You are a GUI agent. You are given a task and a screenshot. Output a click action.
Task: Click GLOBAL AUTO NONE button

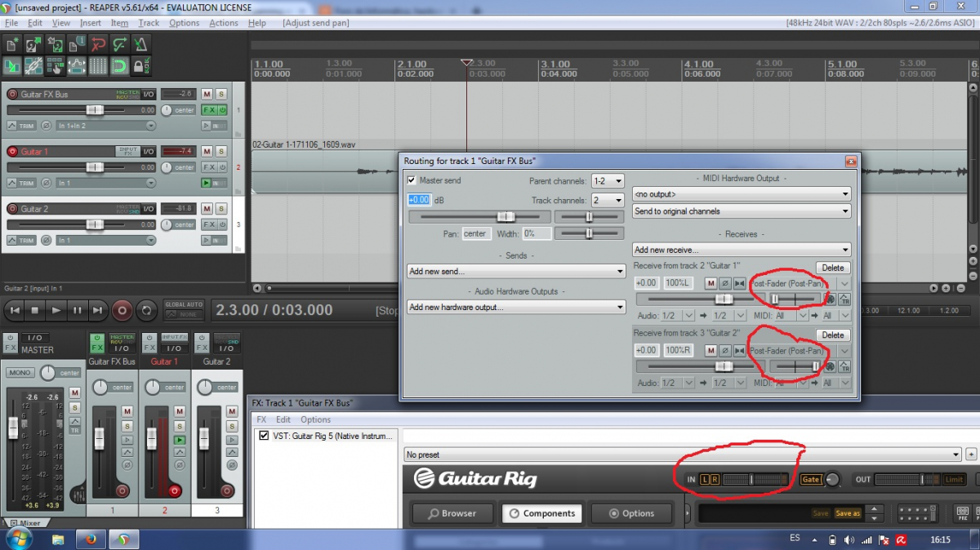point(184,309)
